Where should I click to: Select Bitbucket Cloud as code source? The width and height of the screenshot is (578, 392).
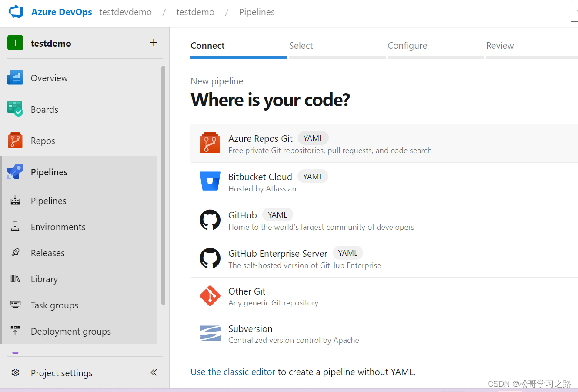(x=384, y=181)
